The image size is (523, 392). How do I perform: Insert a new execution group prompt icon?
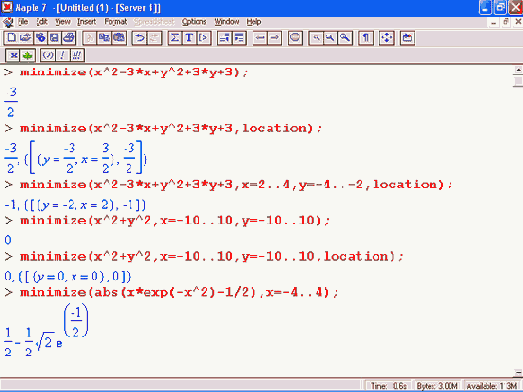click(203, 38)
